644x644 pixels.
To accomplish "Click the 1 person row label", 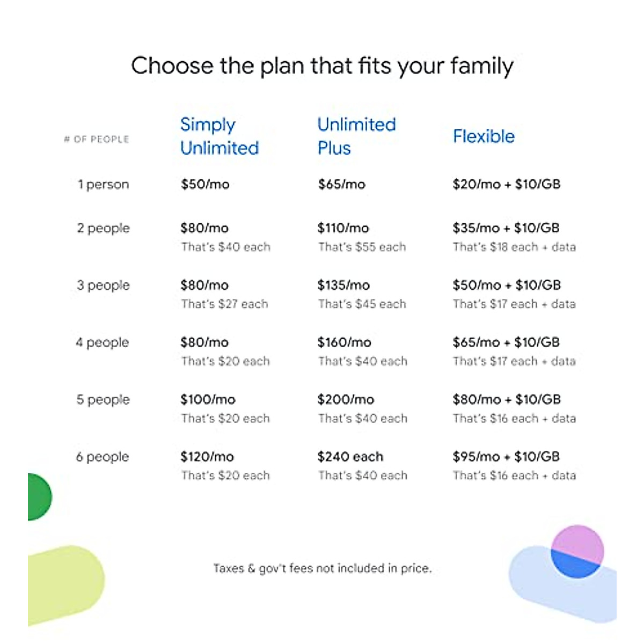I will point(104,185).
